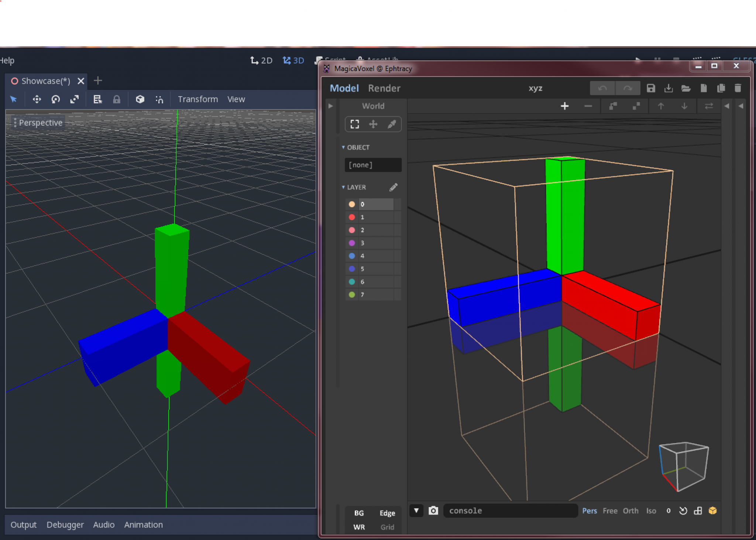The image size is (756, 540).
Task: Click the lock selected object icon
Action: coord(116,99)
